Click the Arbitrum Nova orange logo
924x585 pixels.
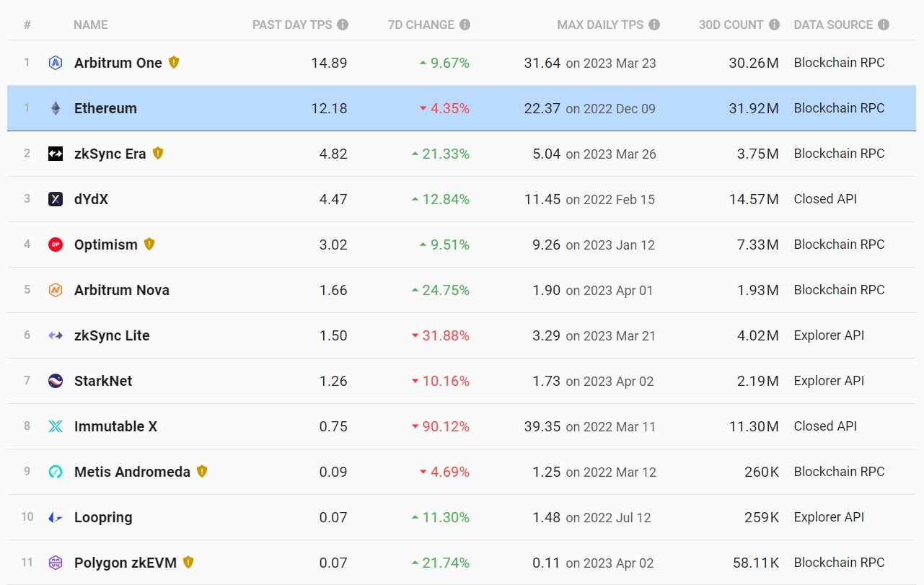coord(56,290)
